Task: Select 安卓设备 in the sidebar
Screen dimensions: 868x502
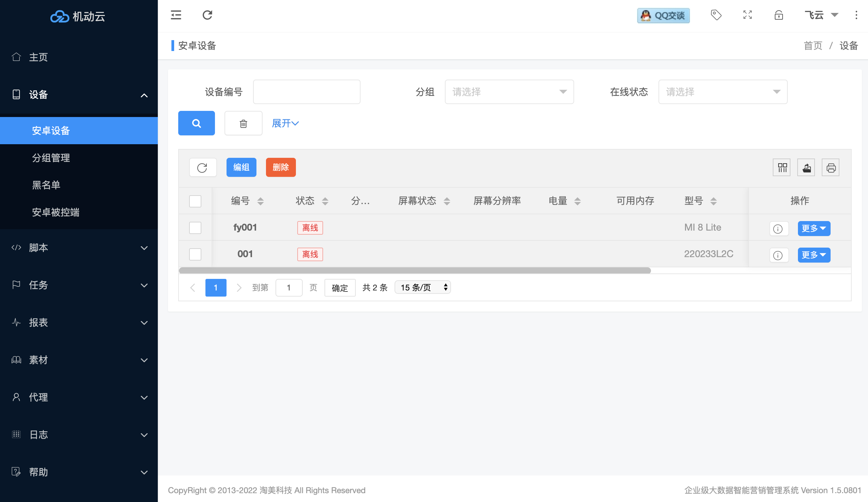Action: [x=79, y=131]
